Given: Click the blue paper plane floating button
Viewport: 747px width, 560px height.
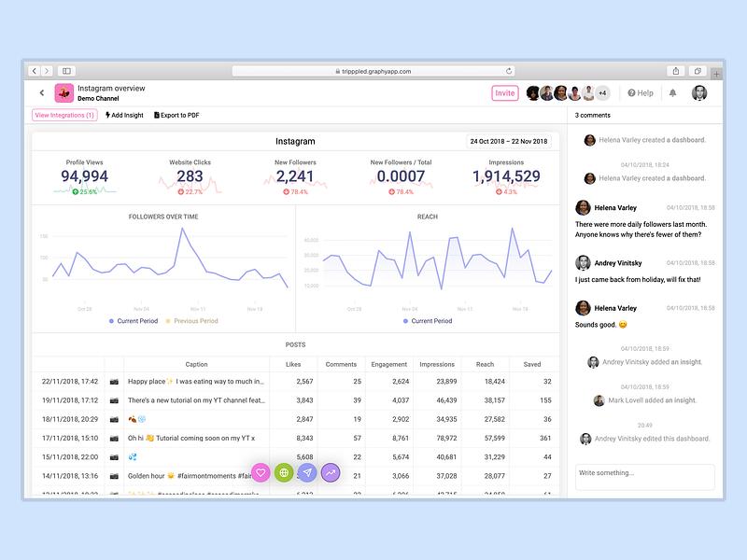Looking at the screenshot, I should [x=307, y=472].
